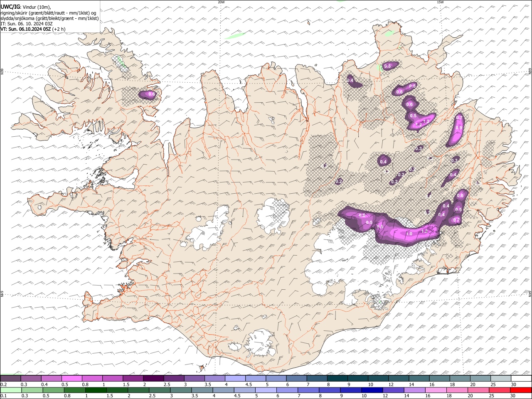This screenshot has width=532, height=399.
Task: Pick upper legend swatch between 0.3 and 0.4
Action: click(x=31, y=378)
